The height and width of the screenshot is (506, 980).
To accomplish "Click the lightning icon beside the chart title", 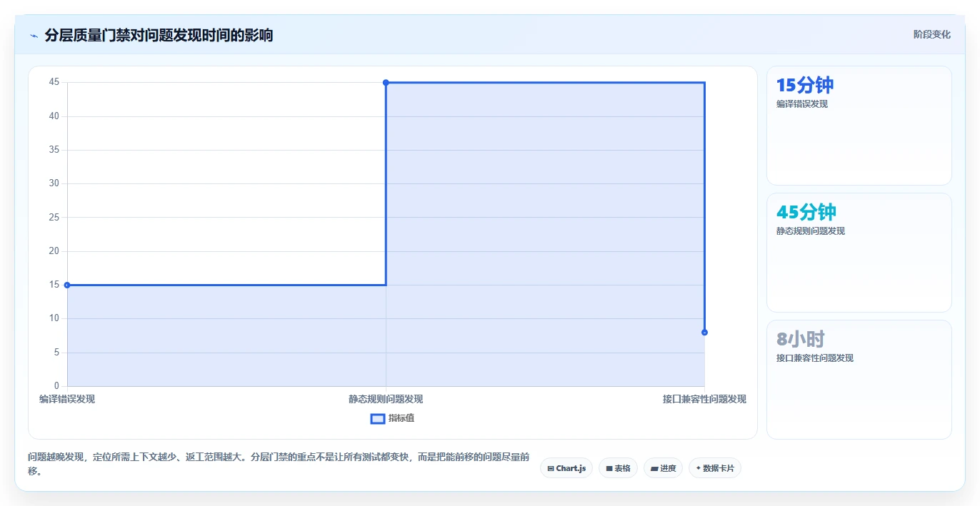I will point(34,36).
